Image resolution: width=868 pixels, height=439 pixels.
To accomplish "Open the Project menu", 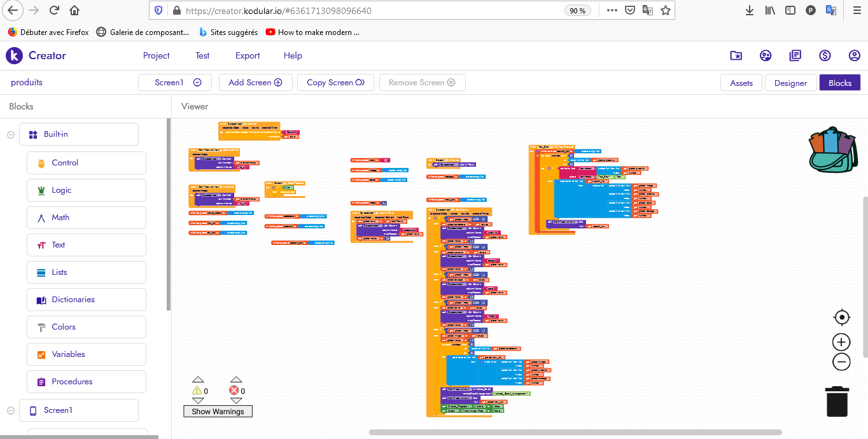I will coord(156,55).
